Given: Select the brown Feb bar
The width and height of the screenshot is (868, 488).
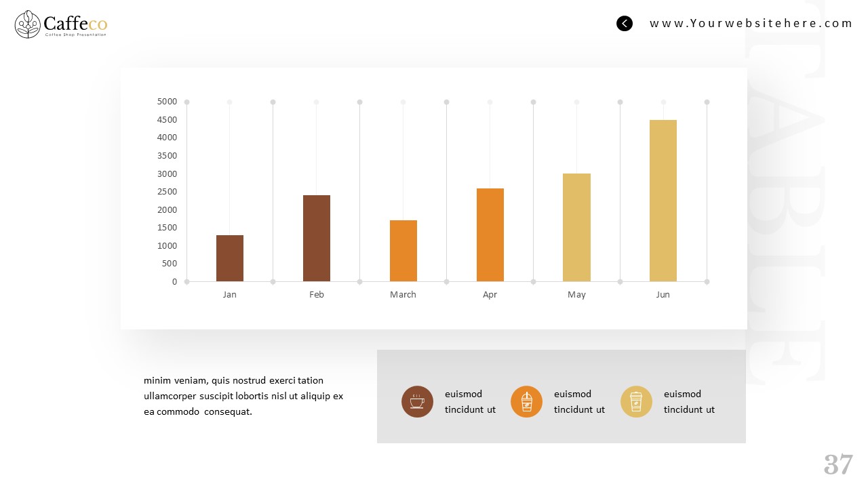Looking at the screenshot, I should point(317,238).
